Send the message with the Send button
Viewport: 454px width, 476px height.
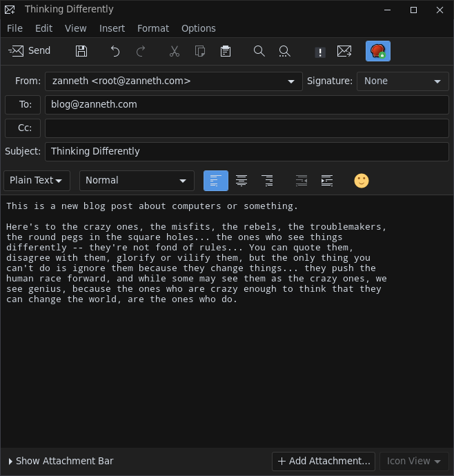pyautogui.click(x=30, y=51)
